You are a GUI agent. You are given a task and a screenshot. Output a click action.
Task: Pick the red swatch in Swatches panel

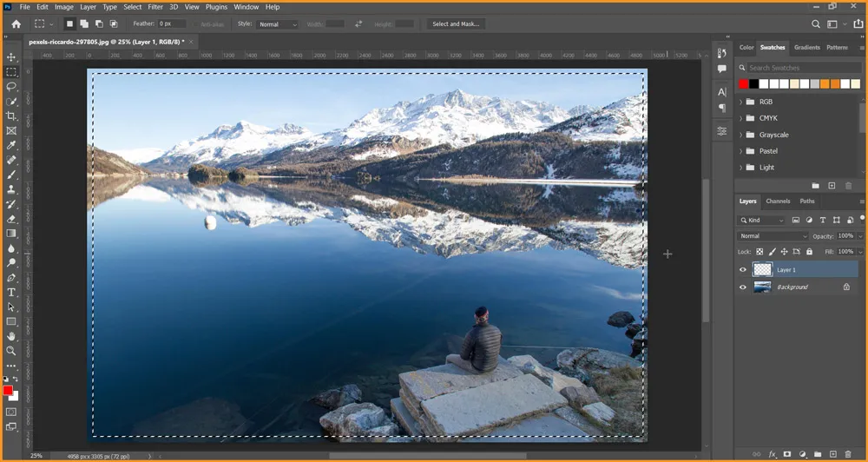[743, 84]
